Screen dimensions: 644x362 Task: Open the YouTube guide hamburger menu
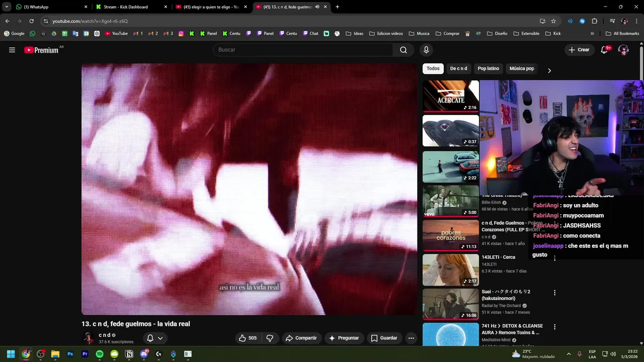click(x=12, y=50)
